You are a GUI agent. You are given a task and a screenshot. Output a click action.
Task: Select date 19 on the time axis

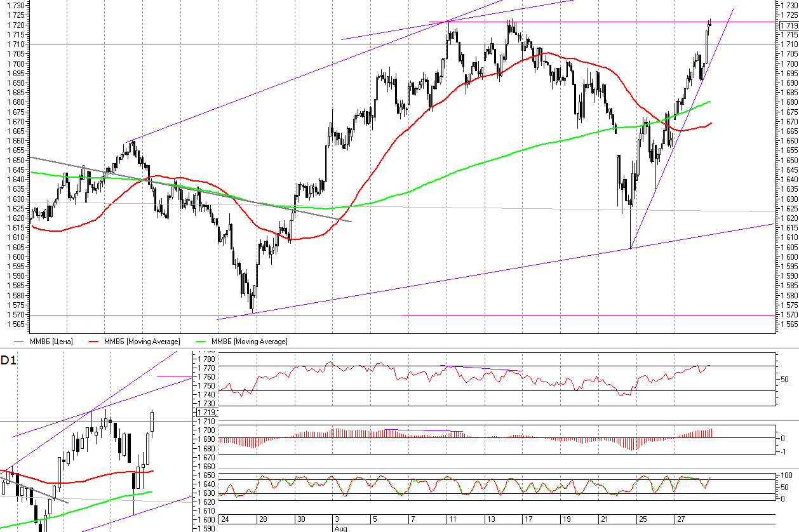pyautogui.click(x=566, y=519)
